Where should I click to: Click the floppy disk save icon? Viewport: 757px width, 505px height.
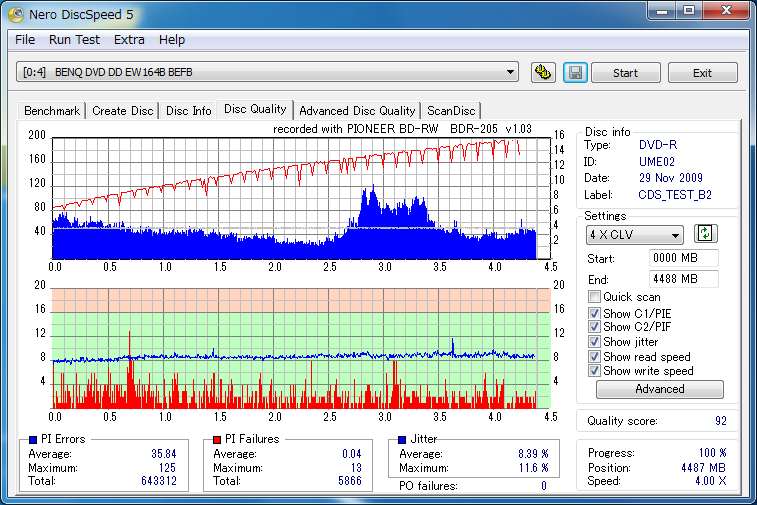point(574,73)
